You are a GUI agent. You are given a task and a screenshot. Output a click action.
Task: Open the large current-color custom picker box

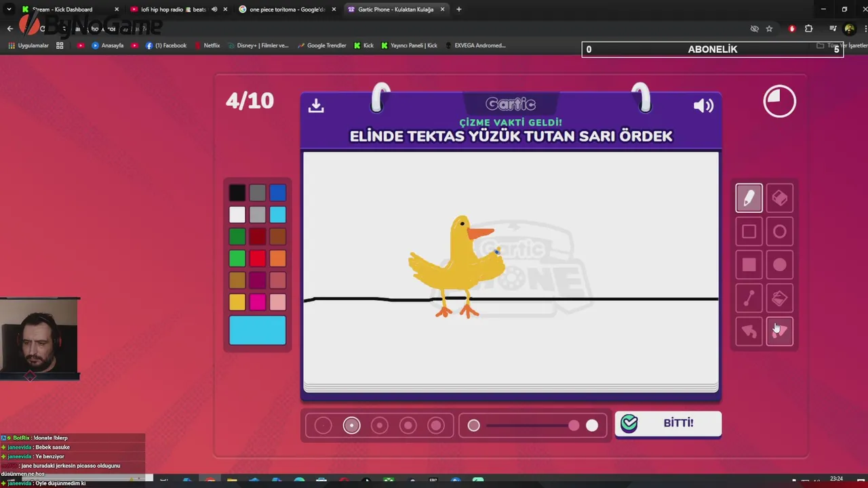pyautogui.click(x=257, y=331)
